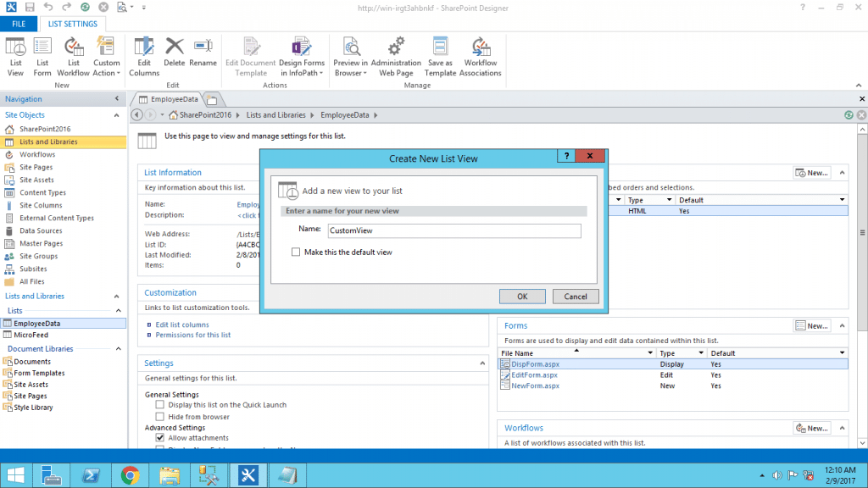Collapse the Document Libraries group

(119, 349)
